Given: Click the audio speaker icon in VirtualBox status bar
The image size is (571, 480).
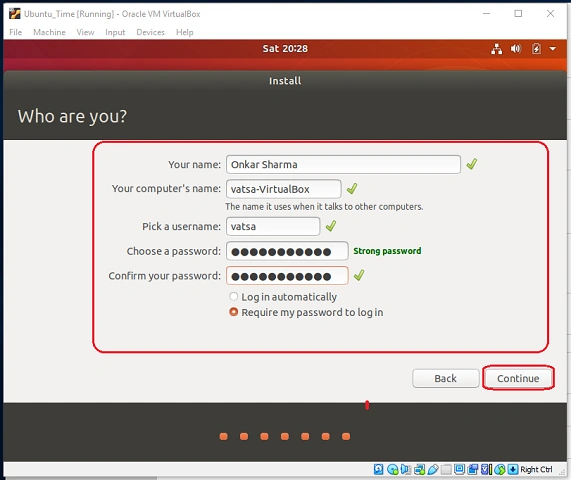Looking at the screenshot, I should click(x=405, y=469).
